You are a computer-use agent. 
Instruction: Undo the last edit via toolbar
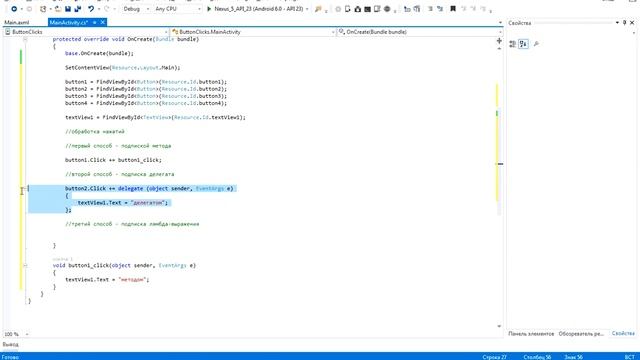(x=91, y=9)
